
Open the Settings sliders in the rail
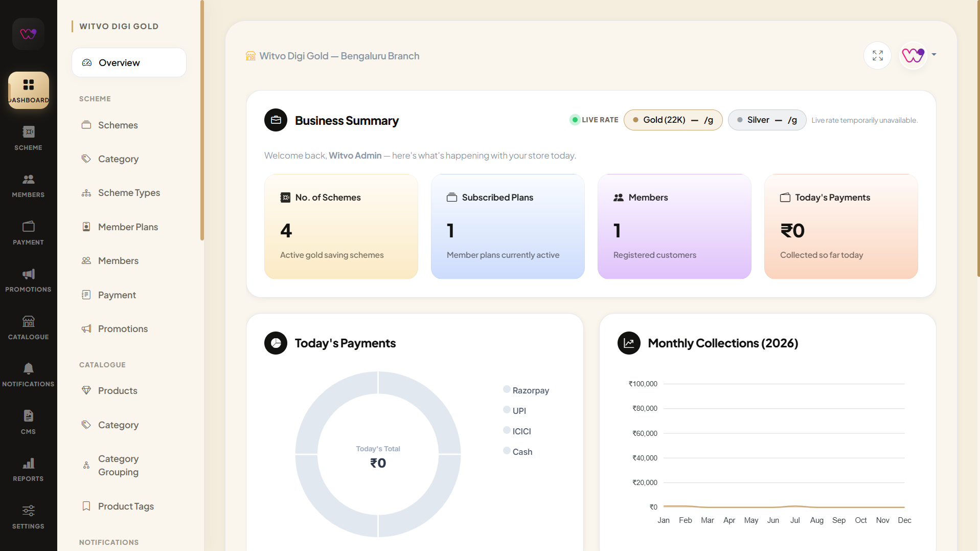tap(28, 517)
